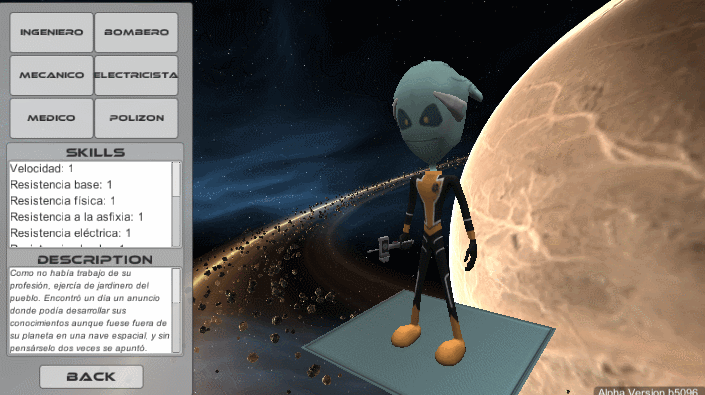
Task: Click the Resistencia base skill row
Action: (x=61, y=185)
